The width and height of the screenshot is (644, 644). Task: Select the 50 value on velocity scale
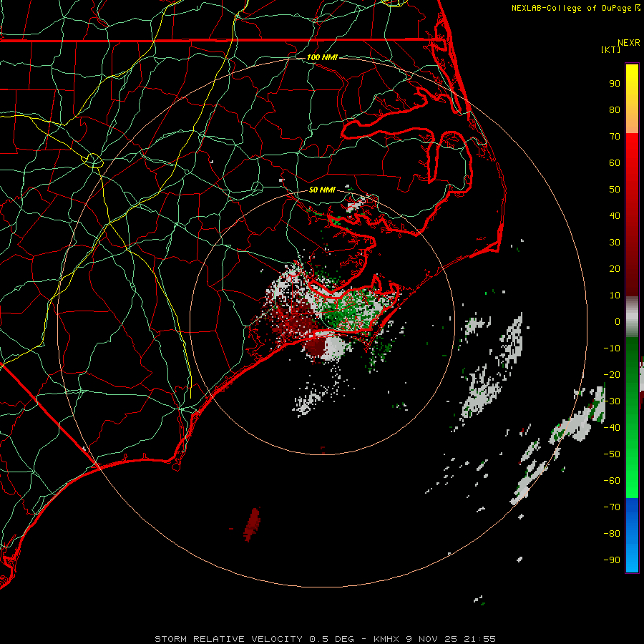pyautogui.click(x=615, y=190)
